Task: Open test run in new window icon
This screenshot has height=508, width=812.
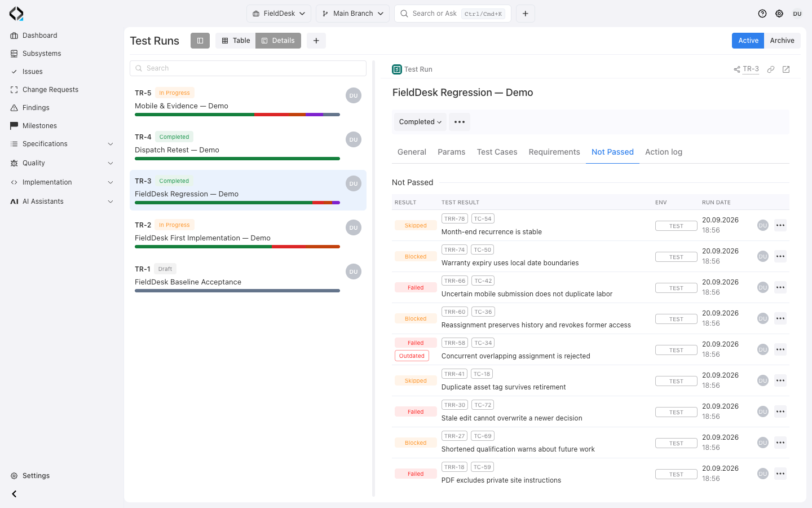Action: pos(786,69)
